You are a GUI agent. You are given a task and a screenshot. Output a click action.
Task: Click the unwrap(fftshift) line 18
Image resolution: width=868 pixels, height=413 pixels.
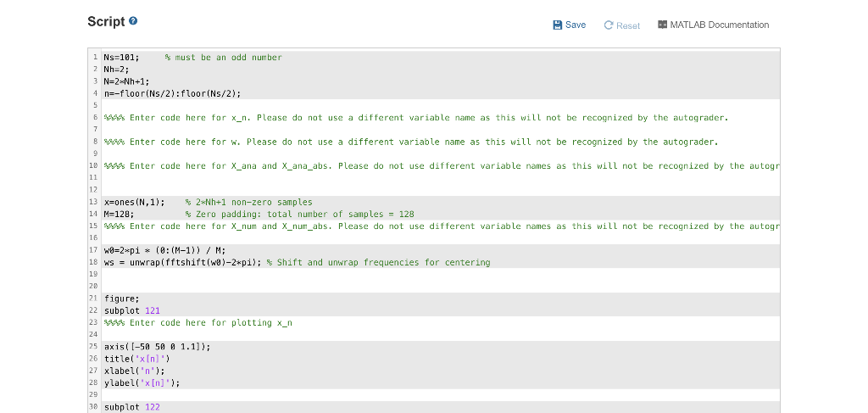coord(297,262)
